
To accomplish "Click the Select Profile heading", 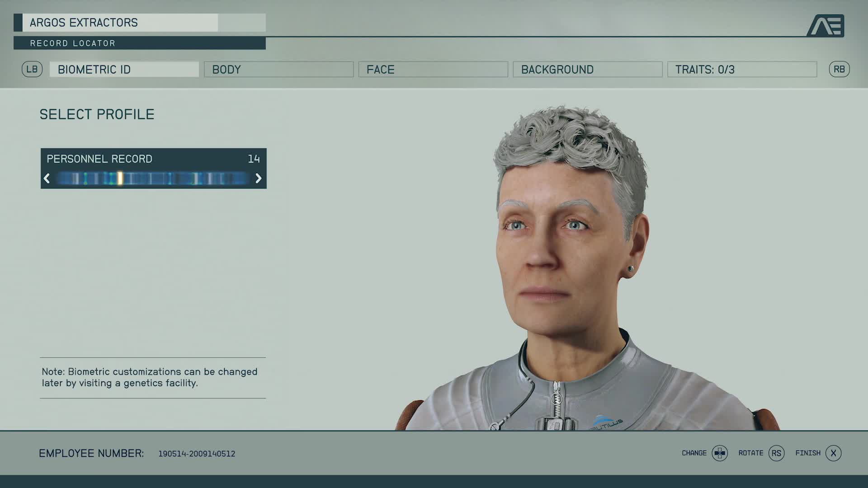I will 97,114.
